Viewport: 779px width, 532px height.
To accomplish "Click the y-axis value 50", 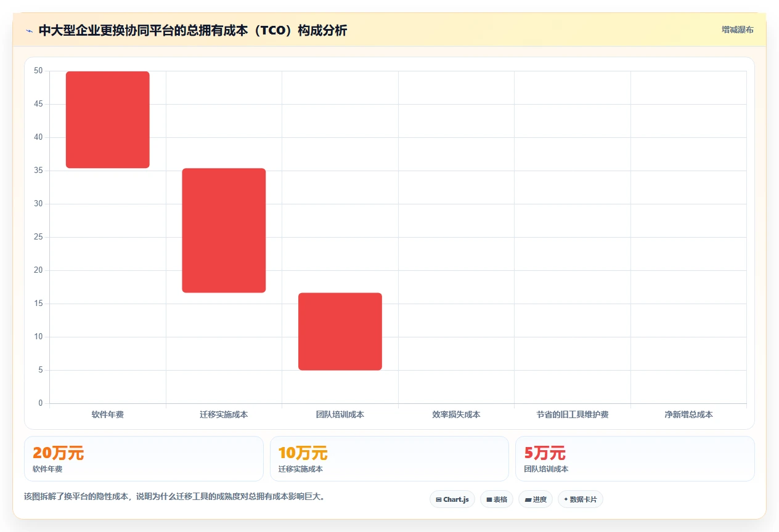I will click(38, 71).
